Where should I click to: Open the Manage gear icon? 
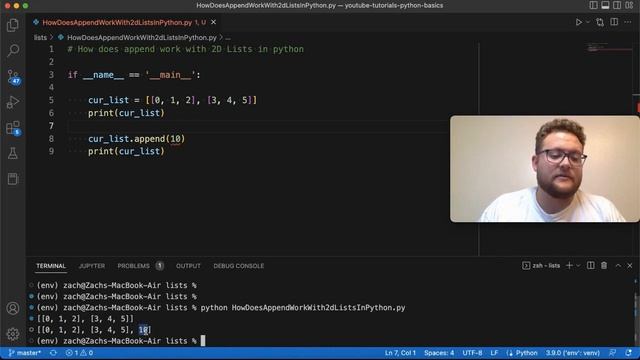click(x=13, y=334)
